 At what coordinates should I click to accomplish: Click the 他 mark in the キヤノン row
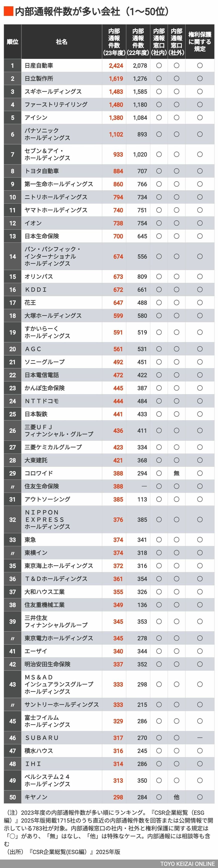coord(176,797)
